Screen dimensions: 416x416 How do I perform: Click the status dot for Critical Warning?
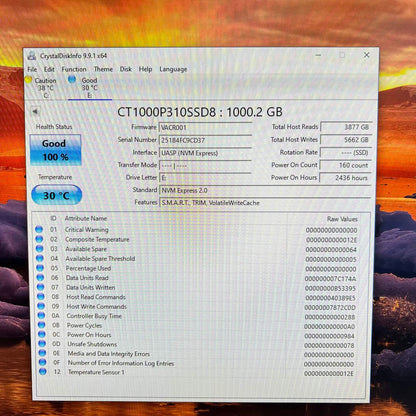39,229
